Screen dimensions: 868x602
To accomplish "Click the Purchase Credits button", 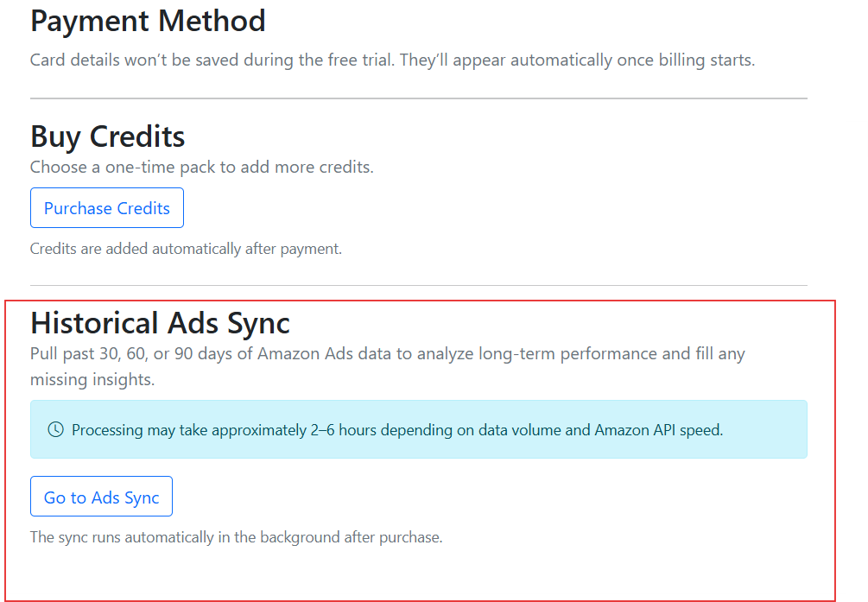I will pyautogui.click(x=107, y=208).
